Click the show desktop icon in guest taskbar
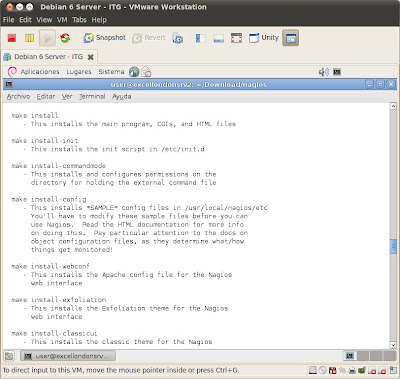This screenshot has height=379, width=400. pyautogui.click(x=9, y=356)
